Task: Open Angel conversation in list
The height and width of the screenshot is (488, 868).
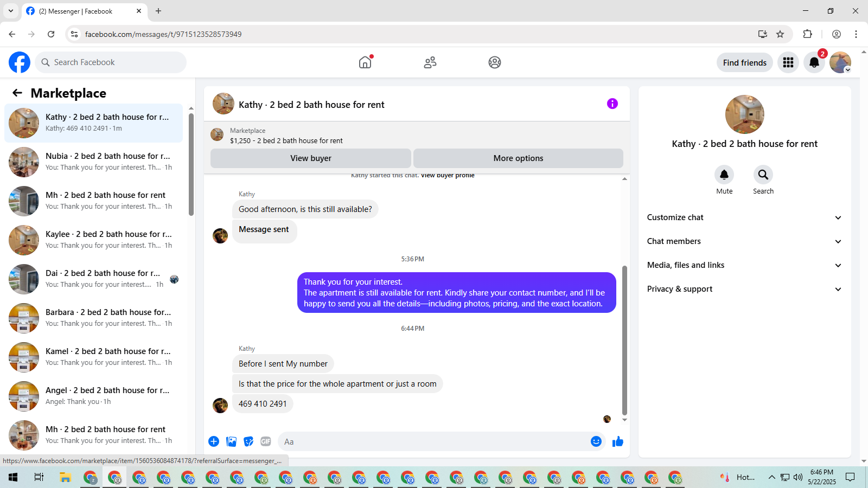Action: [94, 396]
